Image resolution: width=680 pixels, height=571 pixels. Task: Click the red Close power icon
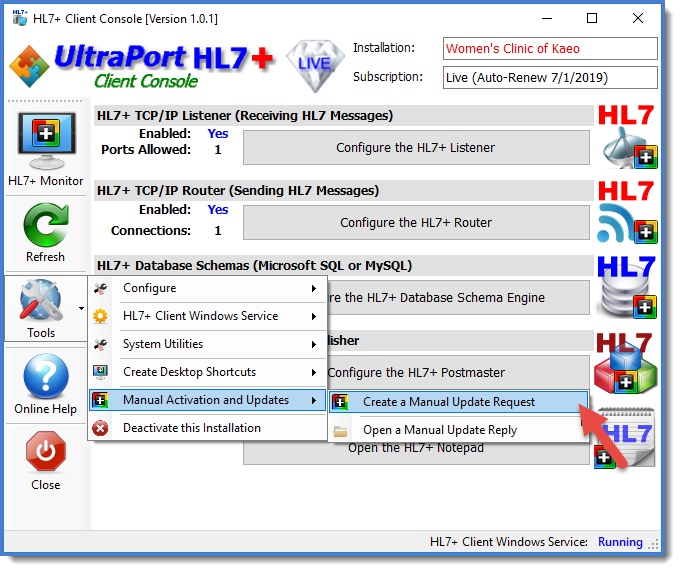(x=46, y=451)
